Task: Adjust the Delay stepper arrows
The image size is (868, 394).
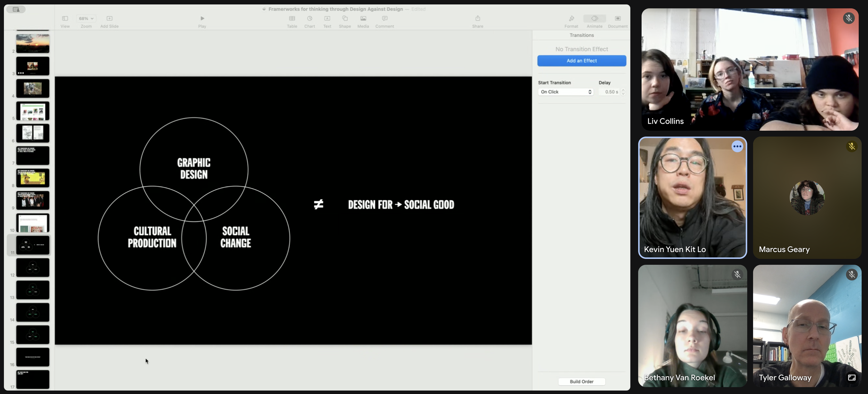Action: 623,92
